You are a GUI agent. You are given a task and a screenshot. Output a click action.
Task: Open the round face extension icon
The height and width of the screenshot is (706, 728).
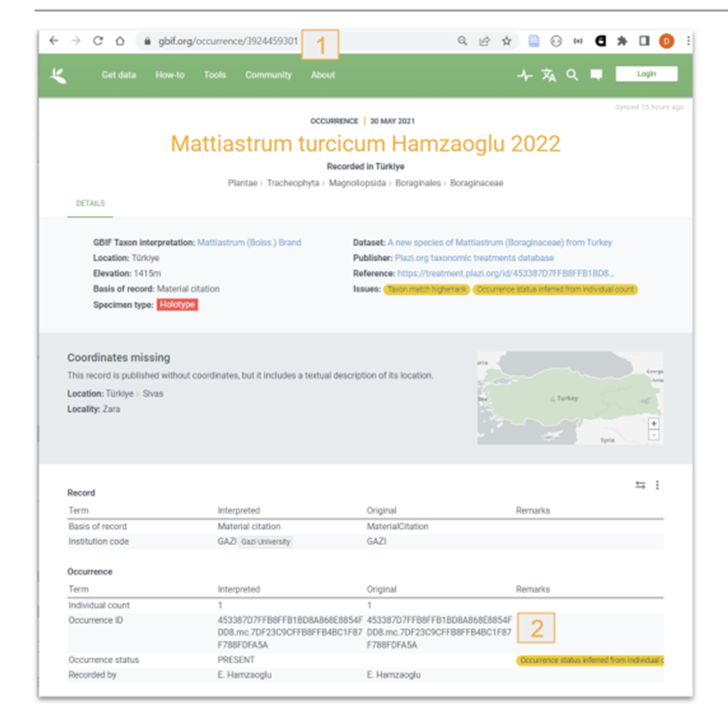[x=556, y=41]
